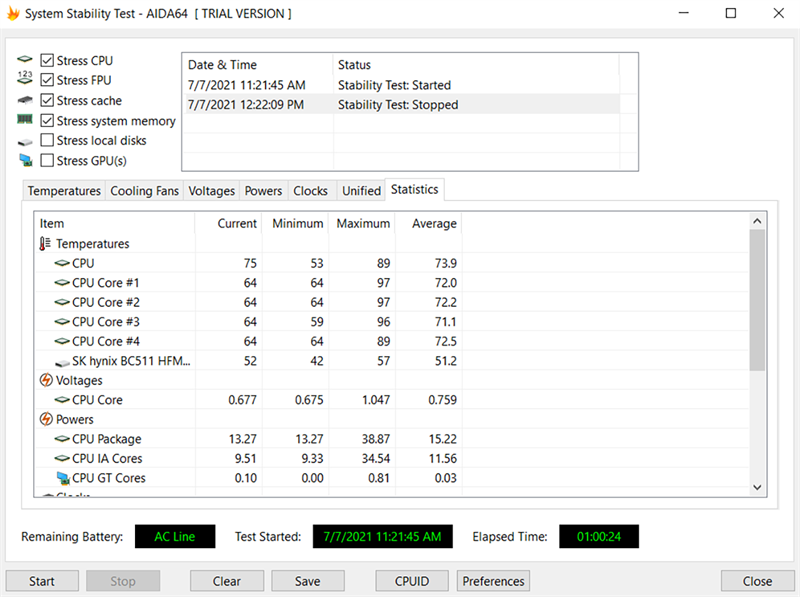Click the Elapsed Time 01:00:24 display

point(599,536)
